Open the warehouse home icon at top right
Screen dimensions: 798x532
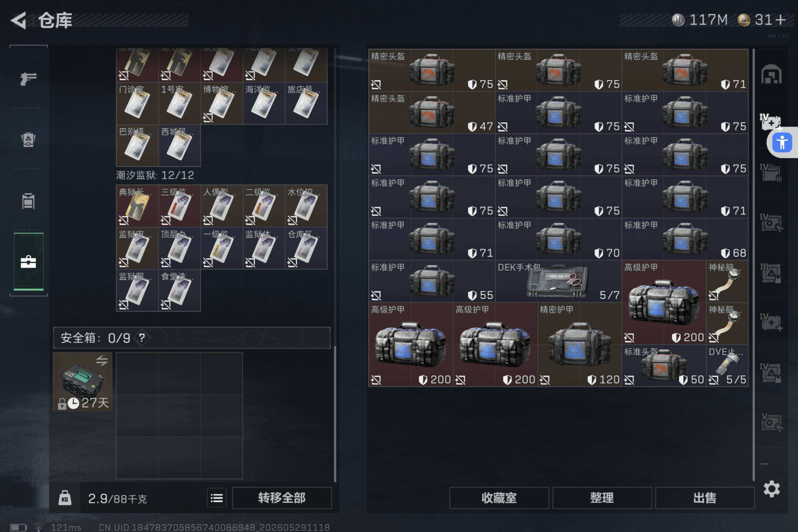pos(771,74)
